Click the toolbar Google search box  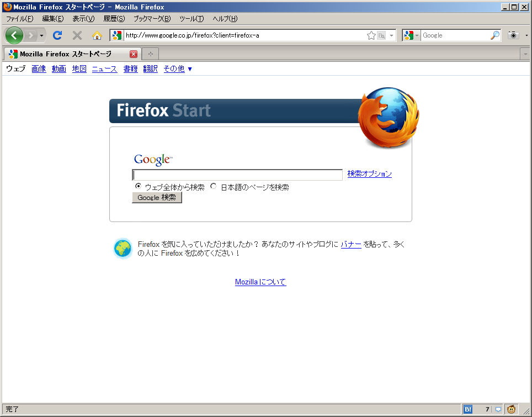click(x=455, y=35)
